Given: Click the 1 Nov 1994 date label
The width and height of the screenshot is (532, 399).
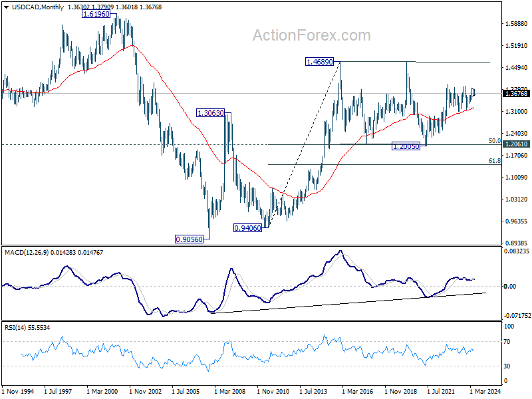Looking at the screenshot, I should pyautogui.click(x=19, y=391).
